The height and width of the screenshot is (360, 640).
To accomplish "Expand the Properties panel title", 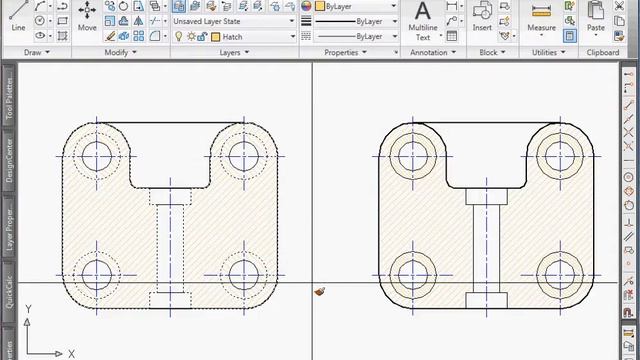I will click(345, 52).
